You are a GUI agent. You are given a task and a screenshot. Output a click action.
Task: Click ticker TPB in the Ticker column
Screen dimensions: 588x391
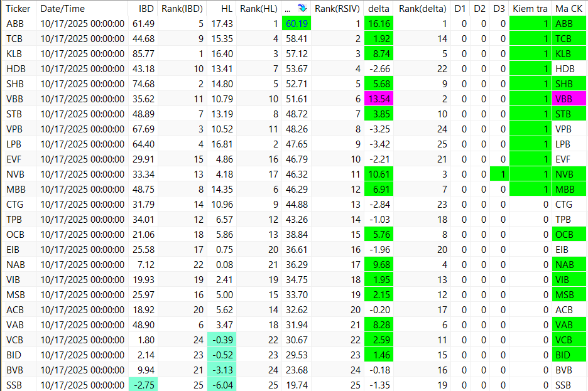14,220
